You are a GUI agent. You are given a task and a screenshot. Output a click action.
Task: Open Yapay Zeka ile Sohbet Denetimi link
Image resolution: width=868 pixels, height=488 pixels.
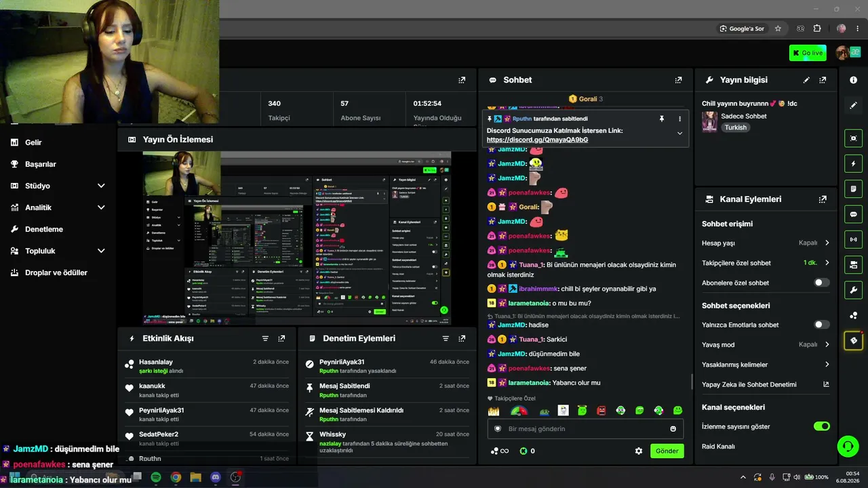766,384
